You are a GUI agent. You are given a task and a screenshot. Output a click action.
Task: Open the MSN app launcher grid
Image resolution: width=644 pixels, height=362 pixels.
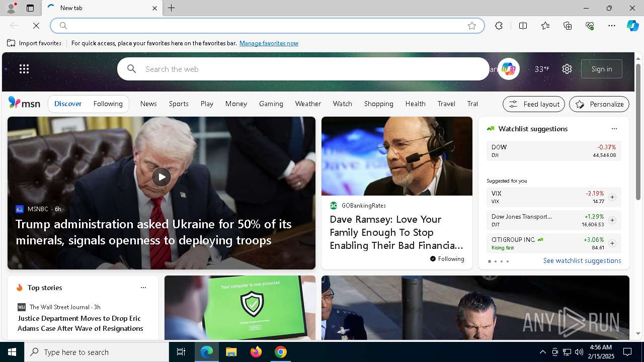pos(24,69)
